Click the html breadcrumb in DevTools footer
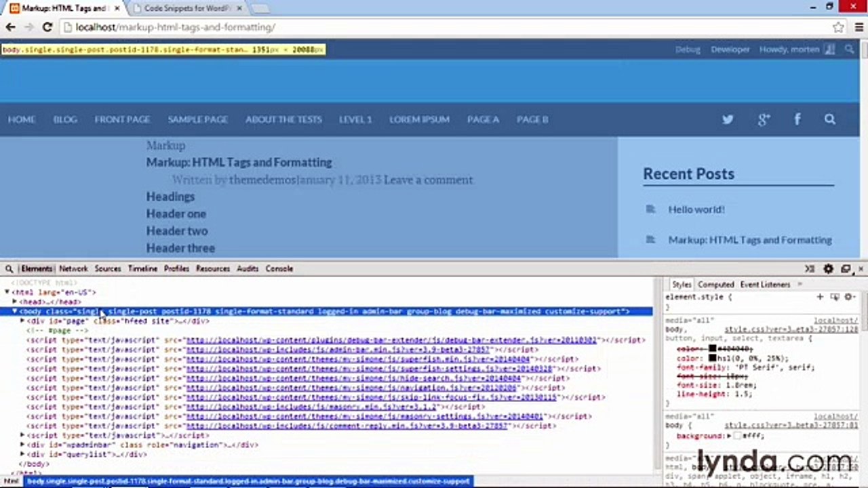 click(x=12, y=481)
